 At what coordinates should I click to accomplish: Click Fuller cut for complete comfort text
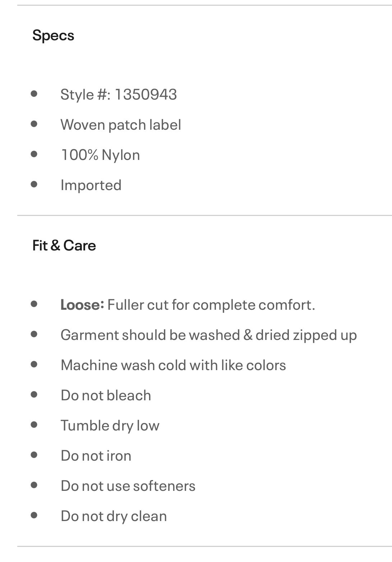tap(211, 305)
